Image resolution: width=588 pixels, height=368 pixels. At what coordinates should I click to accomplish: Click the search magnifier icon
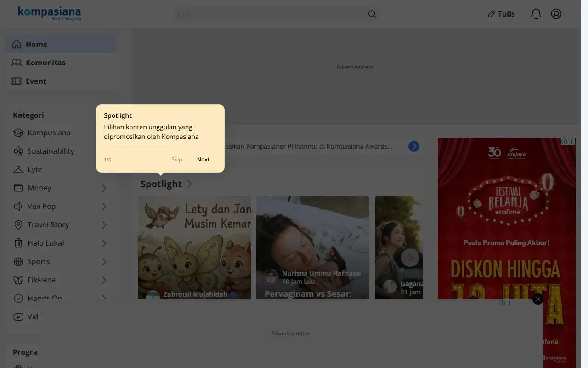tap(372, 14)
